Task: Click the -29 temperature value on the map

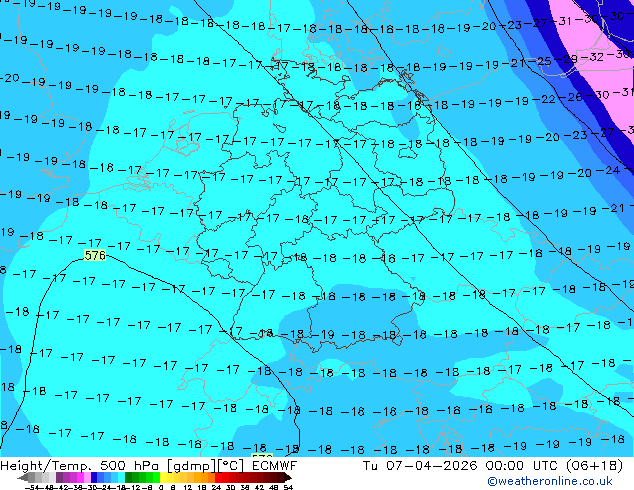Action: coord(567,59)
